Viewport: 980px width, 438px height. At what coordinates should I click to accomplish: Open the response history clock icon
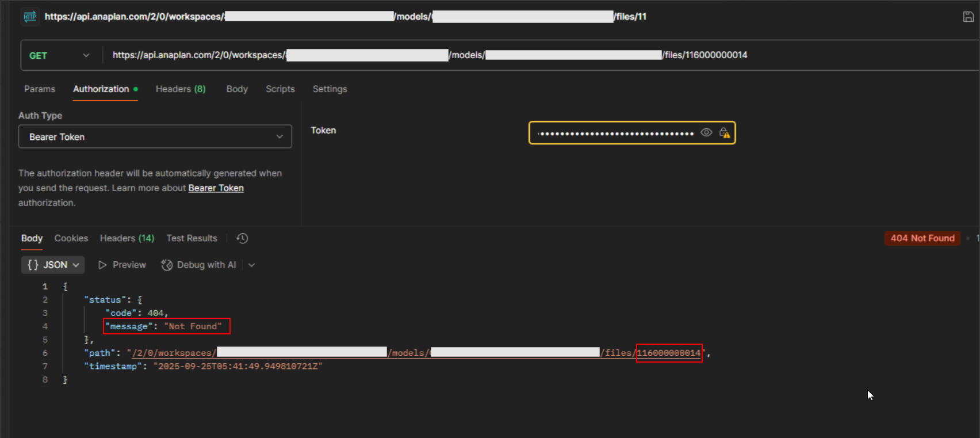pos(242,238)
